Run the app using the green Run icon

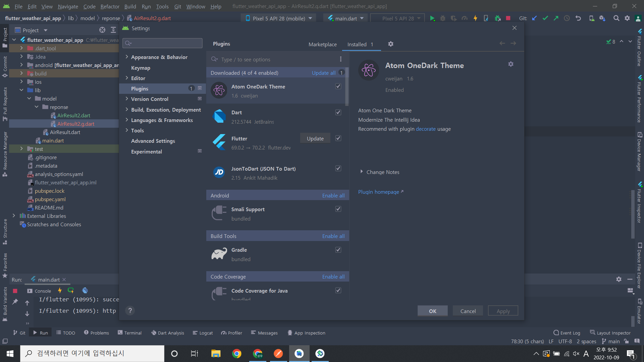coord(432,18)
